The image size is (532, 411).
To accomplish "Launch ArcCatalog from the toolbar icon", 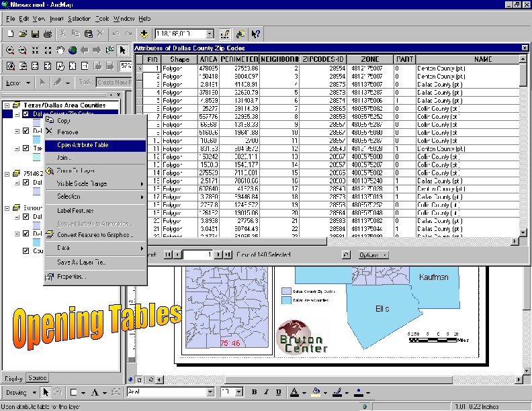I will click(240, 34).
